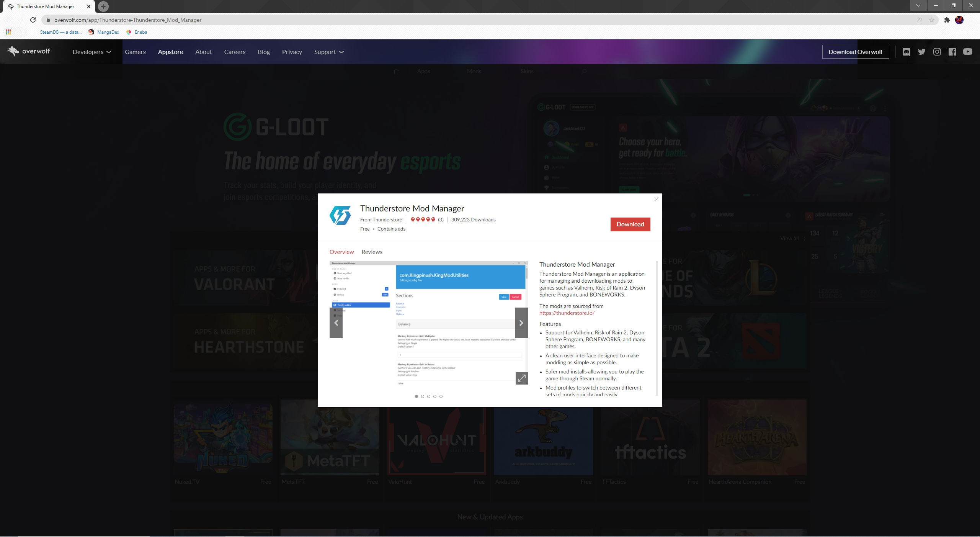Image resolution: width=980 pixels, height=537 pixels.
Task: Open Overwolf Twitter icon link
Action: pyautogui.click(x=921, y=52)
